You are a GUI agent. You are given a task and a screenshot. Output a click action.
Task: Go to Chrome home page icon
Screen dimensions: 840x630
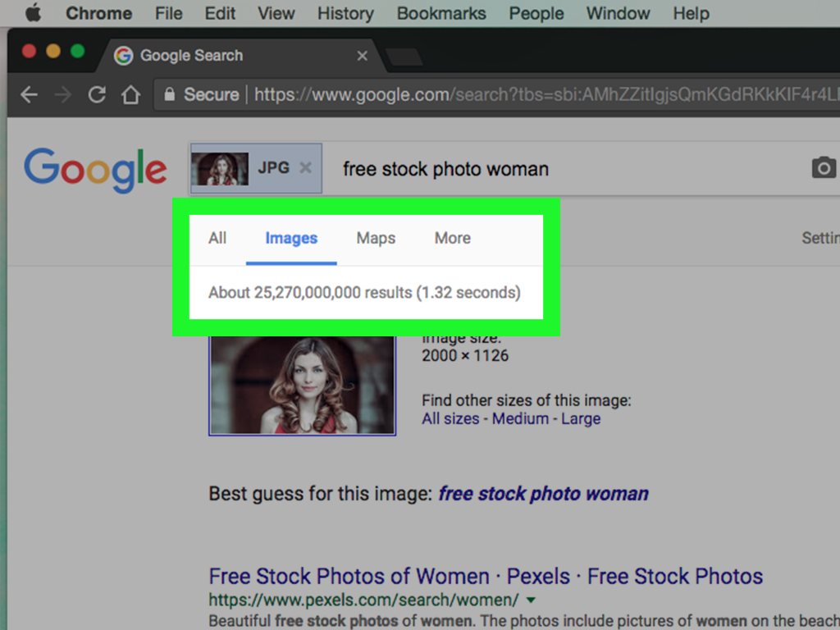click(130, 95)
